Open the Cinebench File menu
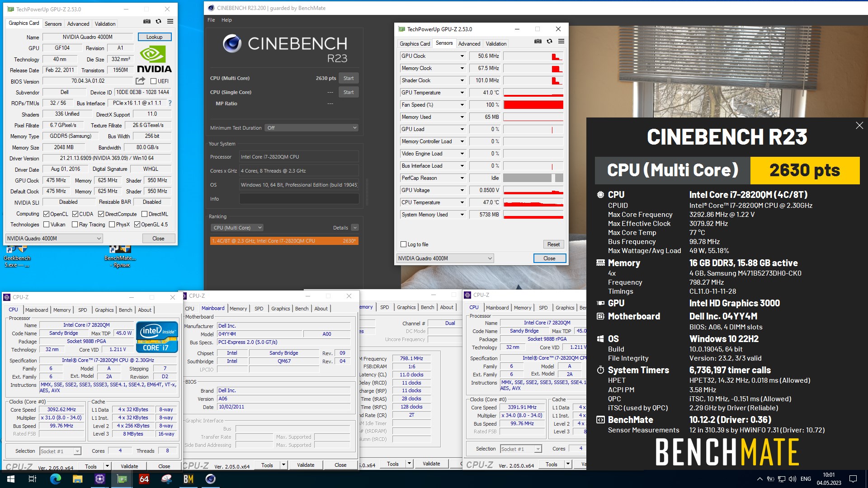868x488 pixels. [x=211, y=20]
